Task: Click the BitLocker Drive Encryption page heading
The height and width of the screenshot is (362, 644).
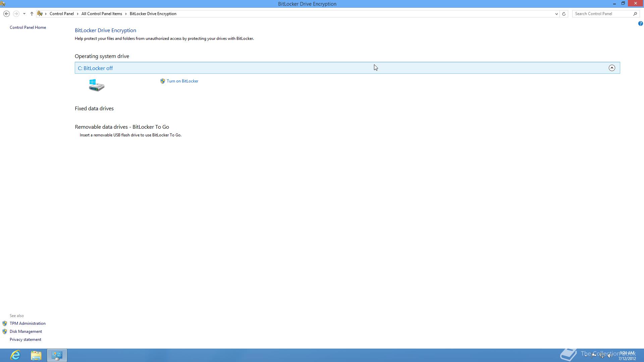Action: (x=105, y=31)
